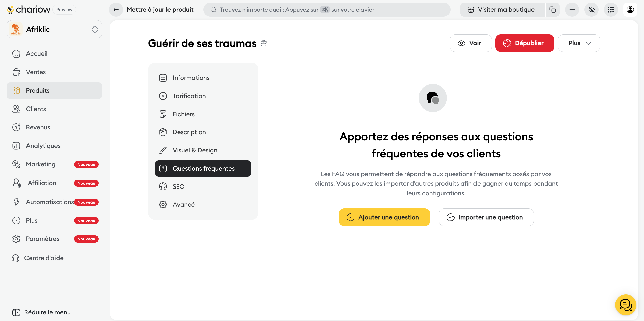
Task: Switch to the Tarification section
Action: 189,96
